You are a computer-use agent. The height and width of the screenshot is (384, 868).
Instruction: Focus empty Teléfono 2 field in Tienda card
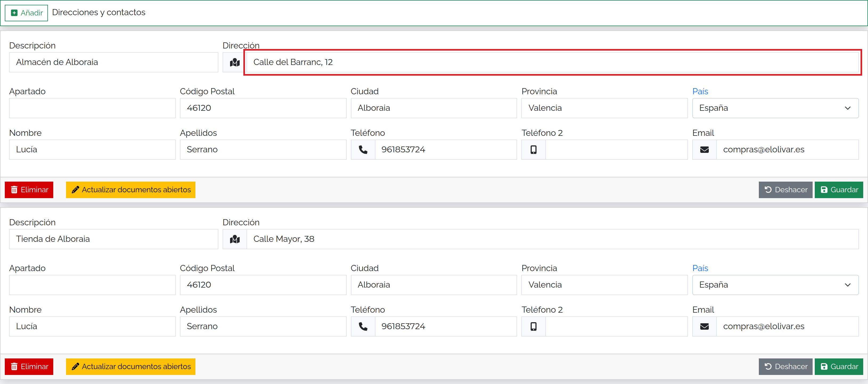tap(617, 326)
